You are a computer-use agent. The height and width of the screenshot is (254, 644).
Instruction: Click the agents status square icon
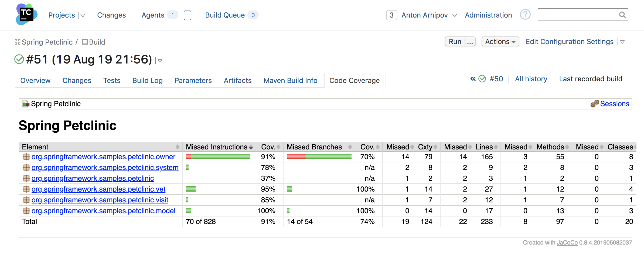188,15
